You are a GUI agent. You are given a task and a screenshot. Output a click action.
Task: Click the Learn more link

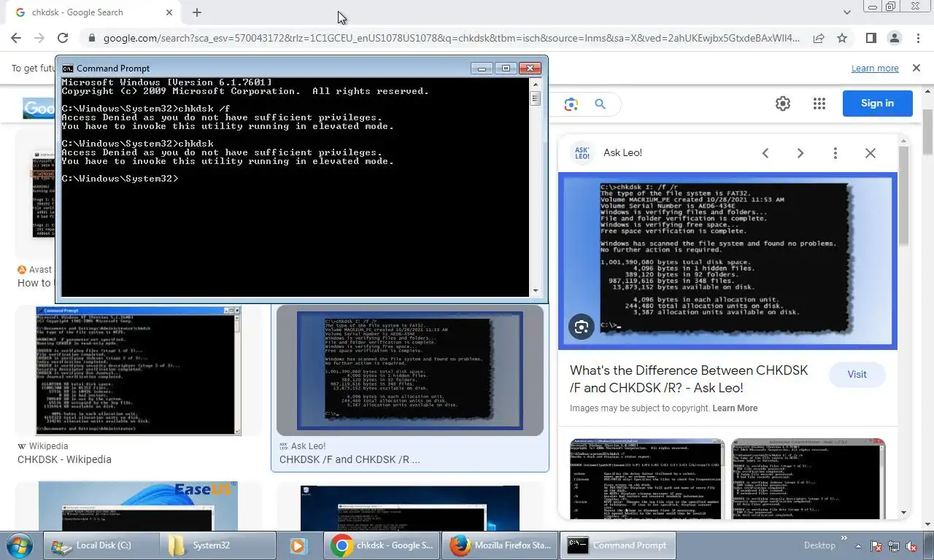tap(875, 68)
